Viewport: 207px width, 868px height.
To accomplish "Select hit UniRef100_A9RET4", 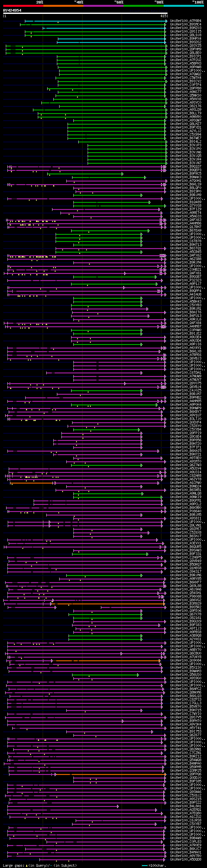I will (x=186, y=213).
